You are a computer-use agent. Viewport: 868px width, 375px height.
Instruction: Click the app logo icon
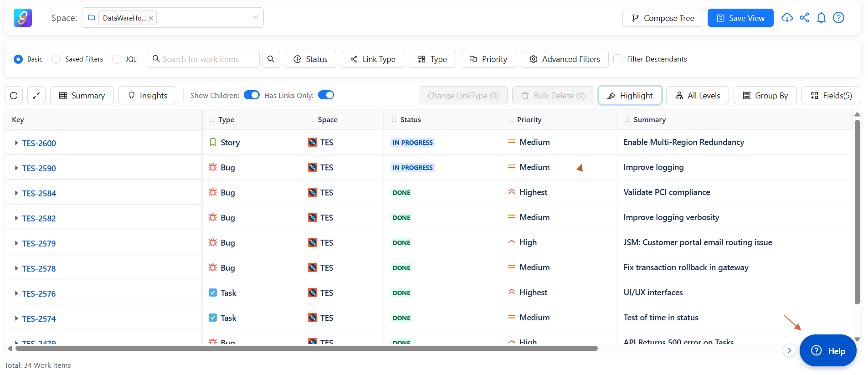coord(23,18)
